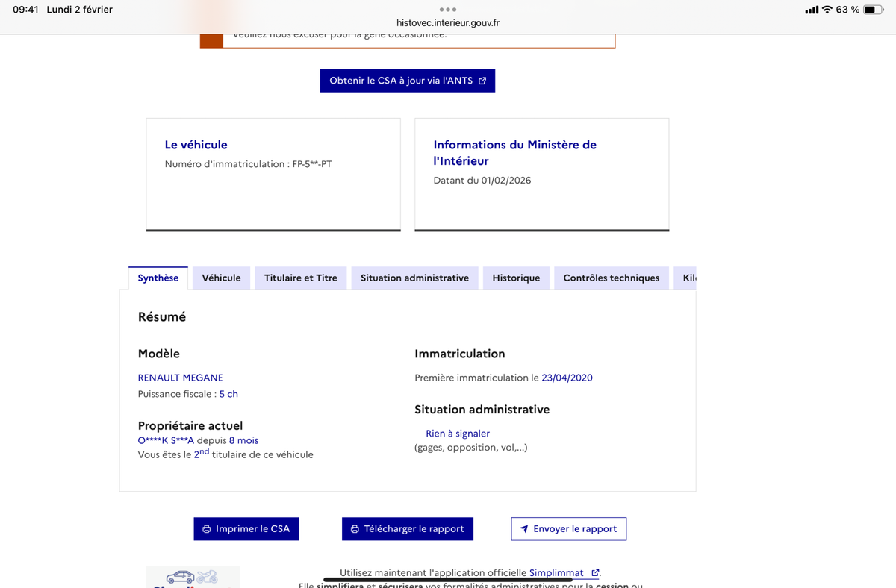Image resolution: width=896 pixels, height=588 pixels.
Task: Click the printer icon on Télécharger le rapport
Action: point(355,529)
